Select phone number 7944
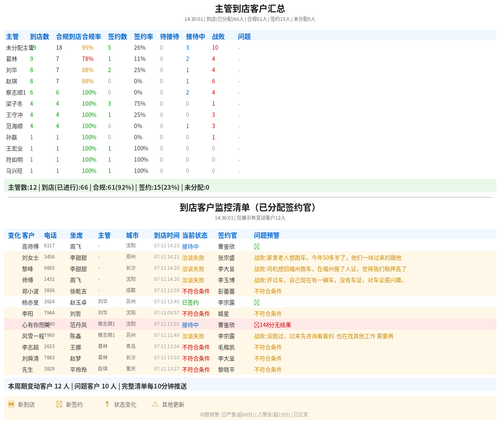 tap(49, 313)
